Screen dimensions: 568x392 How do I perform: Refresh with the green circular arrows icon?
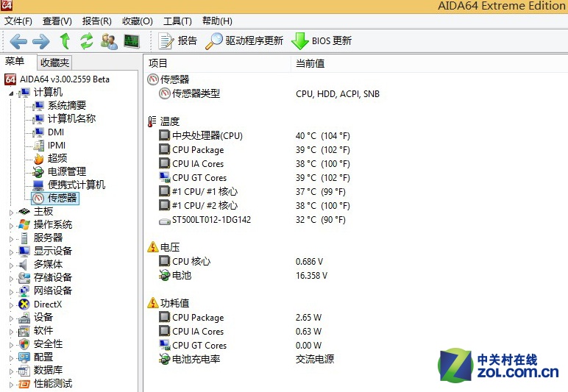tap(87, 41)
